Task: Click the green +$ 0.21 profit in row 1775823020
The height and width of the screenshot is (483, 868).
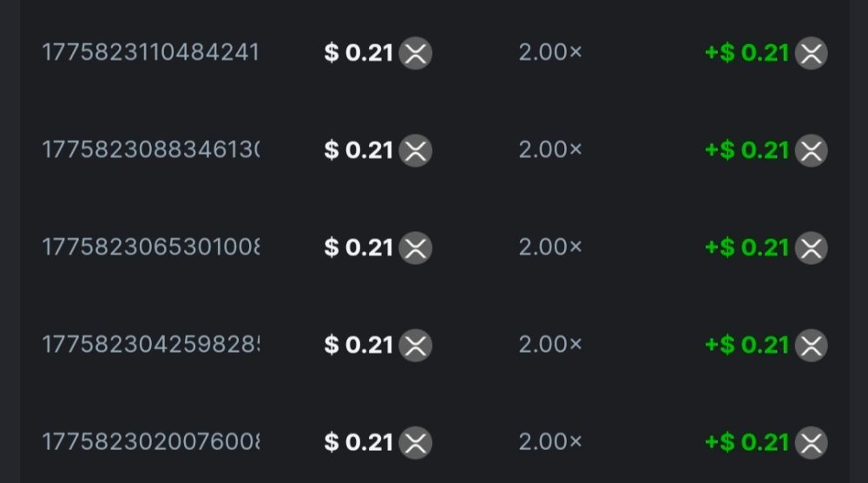Action: pos(747,442)
